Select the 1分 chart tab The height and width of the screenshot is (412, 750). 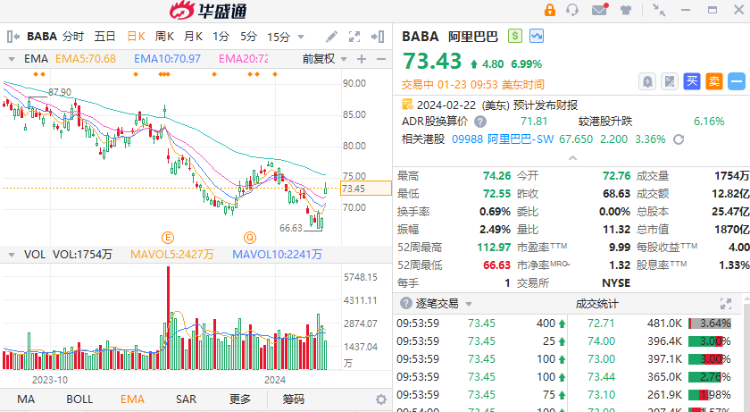click(x=221, y=36)
